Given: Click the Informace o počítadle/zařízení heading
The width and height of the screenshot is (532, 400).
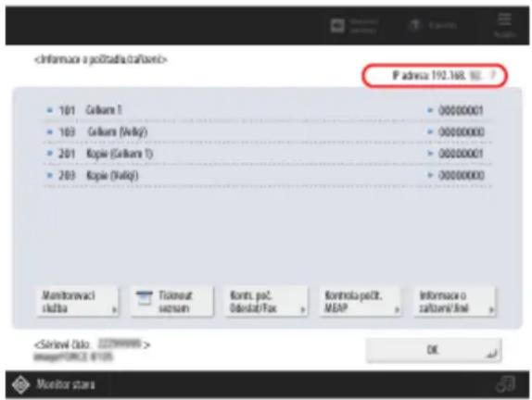Looking at the screenshot, I should click(x=101, y=59).
